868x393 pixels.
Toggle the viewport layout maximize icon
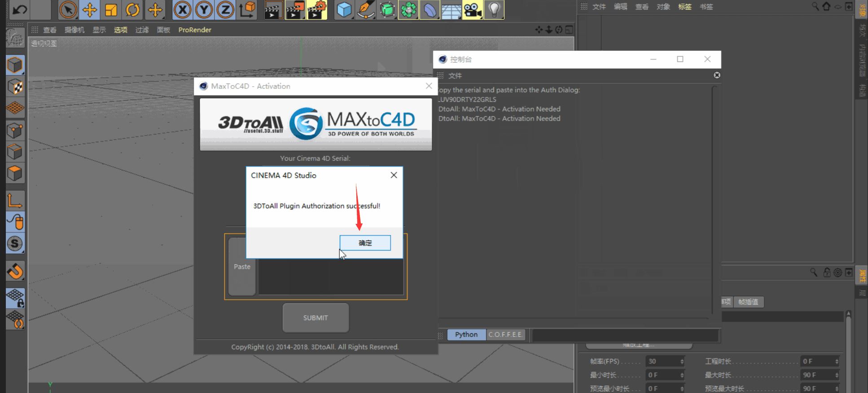(x=569, y=30)
